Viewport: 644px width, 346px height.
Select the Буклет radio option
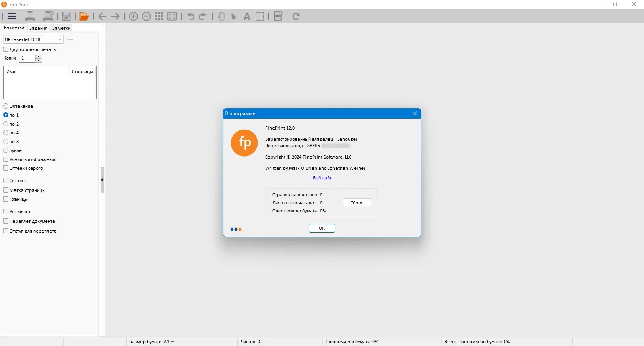[14, 150]
